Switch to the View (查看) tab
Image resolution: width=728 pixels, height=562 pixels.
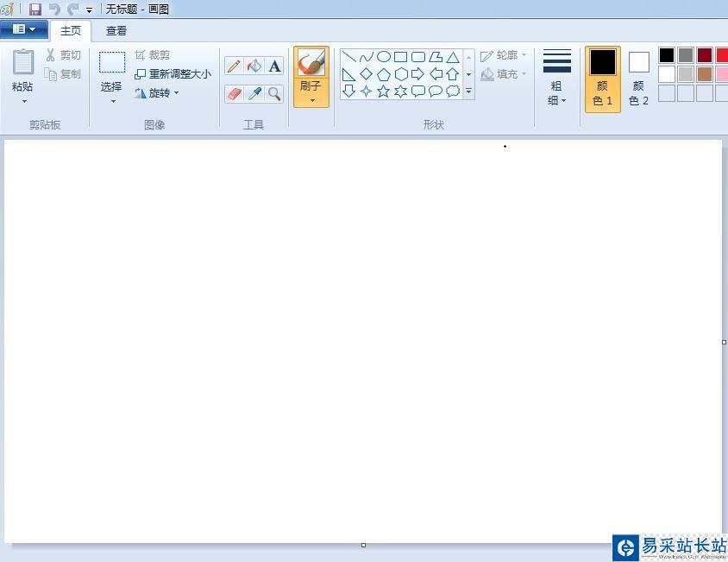pyautogui.click(x=116, y=31)
